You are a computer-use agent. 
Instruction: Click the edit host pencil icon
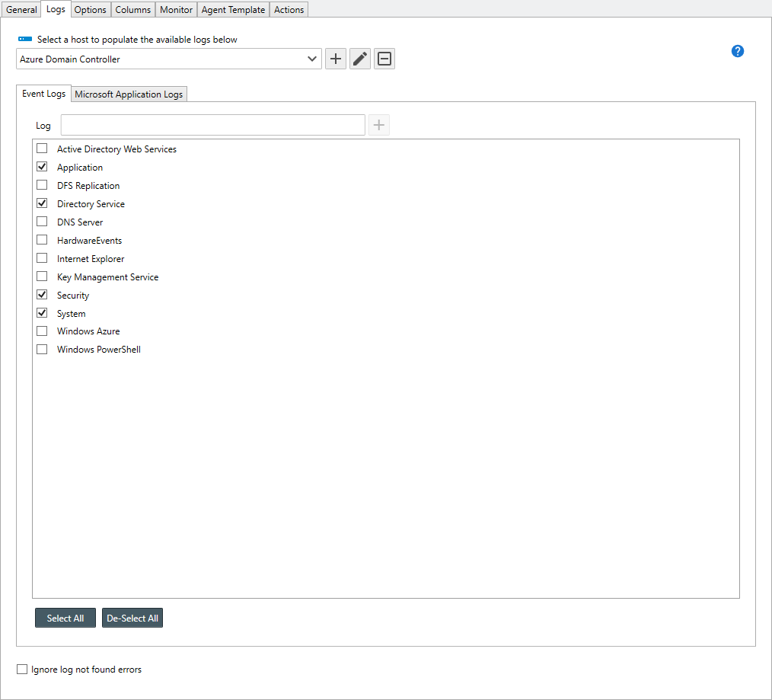pos(360,59)
